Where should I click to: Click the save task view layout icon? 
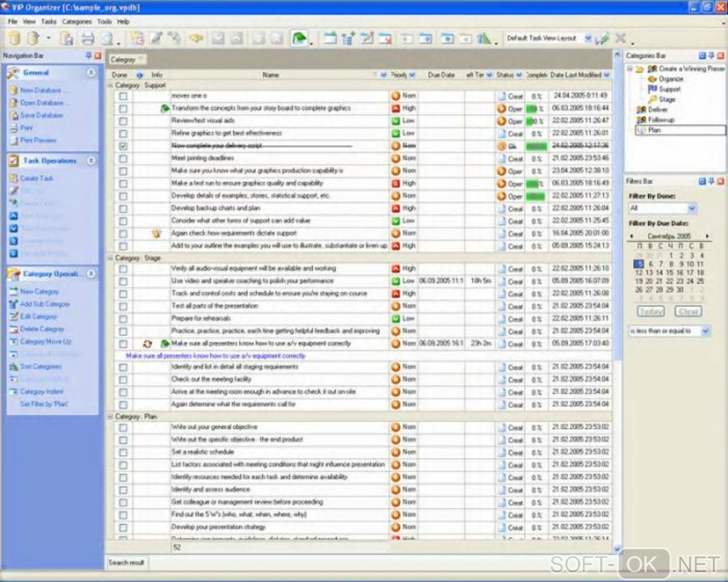pos(603,39)
